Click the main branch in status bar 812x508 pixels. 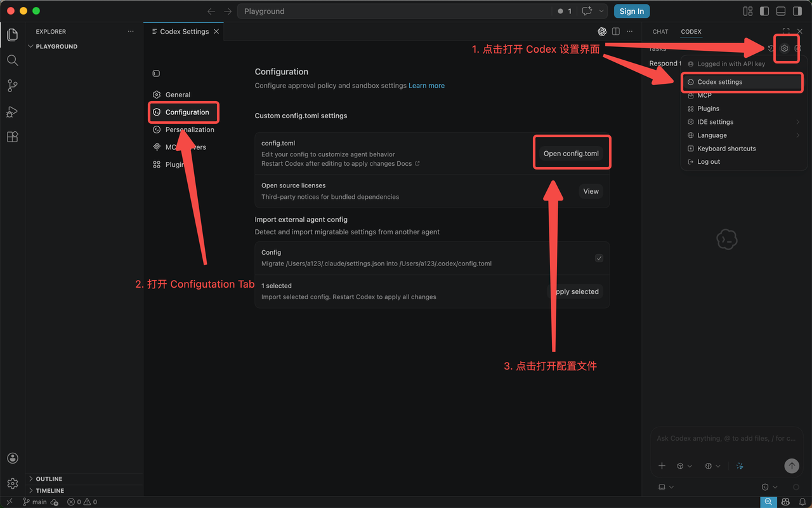coord(34,502)
